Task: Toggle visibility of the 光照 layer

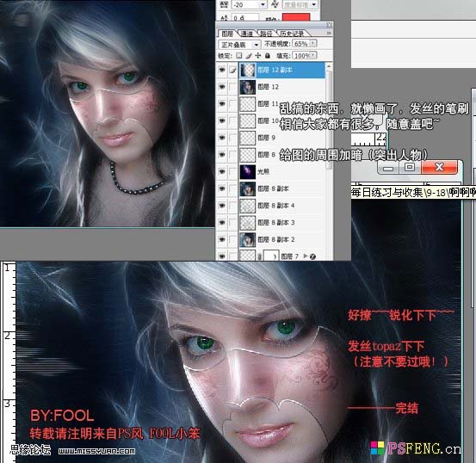Action: point(222,172)
